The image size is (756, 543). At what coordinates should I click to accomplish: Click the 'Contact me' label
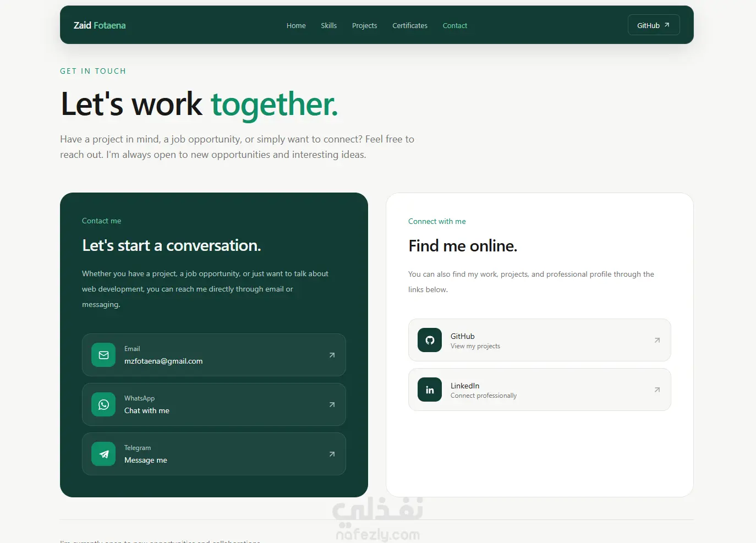click(x=102, y=221)
